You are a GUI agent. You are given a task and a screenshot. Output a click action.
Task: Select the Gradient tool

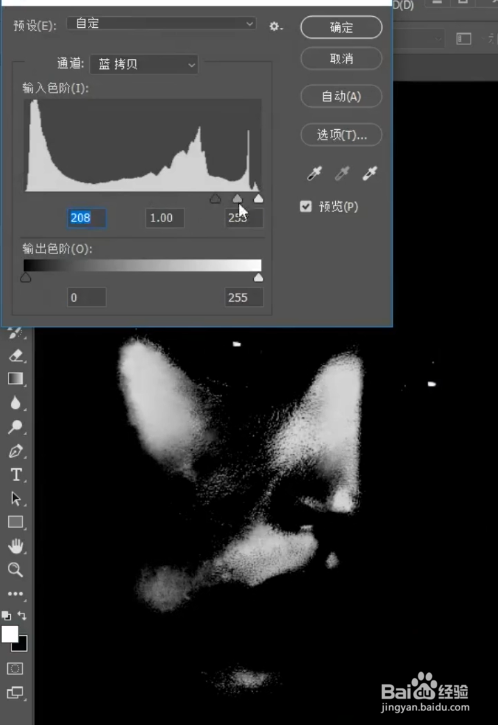(16, 379)
